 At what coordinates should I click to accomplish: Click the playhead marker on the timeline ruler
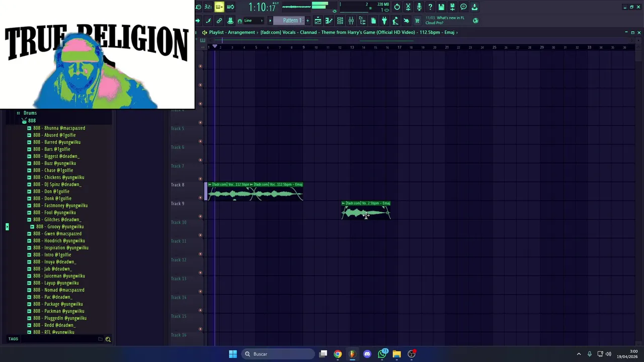point(215,46)
